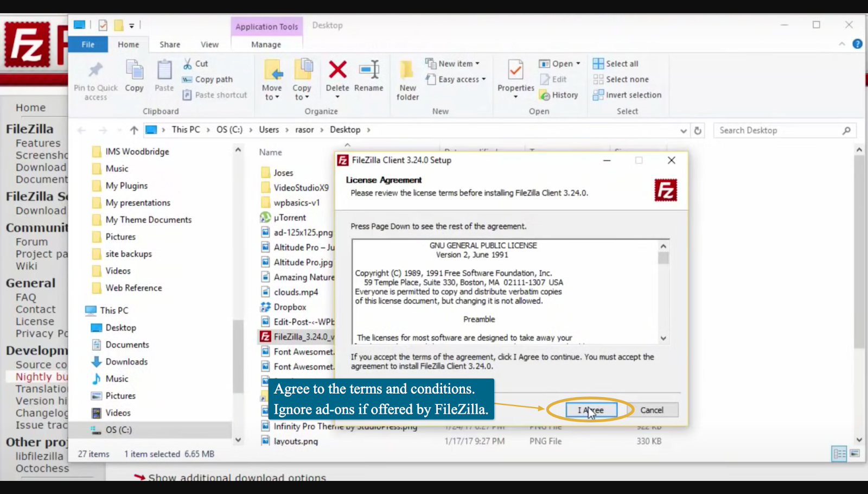Click the red Delete icon

click(337, 69)
